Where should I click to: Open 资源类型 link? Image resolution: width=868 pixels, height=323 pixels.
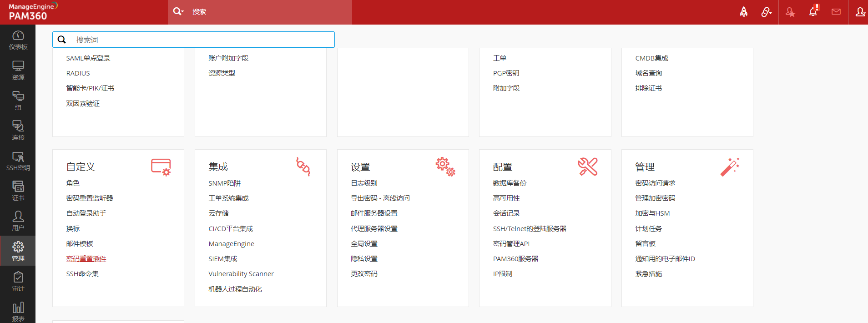(x=222, y=73)
